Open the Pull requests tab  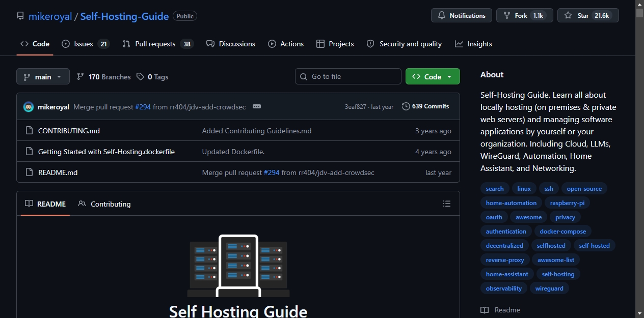click(157, 44)
